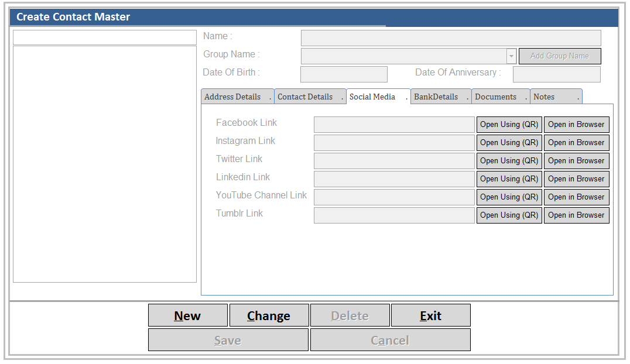Image resolution: width=630 pixels, height=364 pixels.
Task: Exit the Create Contact Master form
Action: pyautogui.click(x=430, y=315)
